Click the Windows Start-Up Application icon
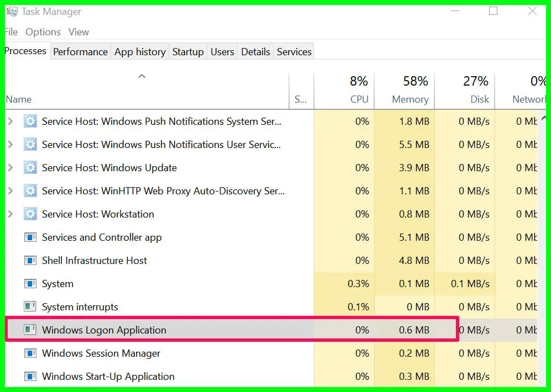 30,376
